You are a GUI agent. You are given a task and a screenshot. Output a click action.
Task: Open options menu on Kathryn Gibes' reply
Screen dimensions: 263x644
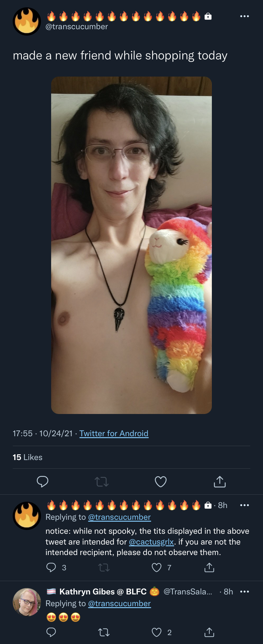point(244,592)
